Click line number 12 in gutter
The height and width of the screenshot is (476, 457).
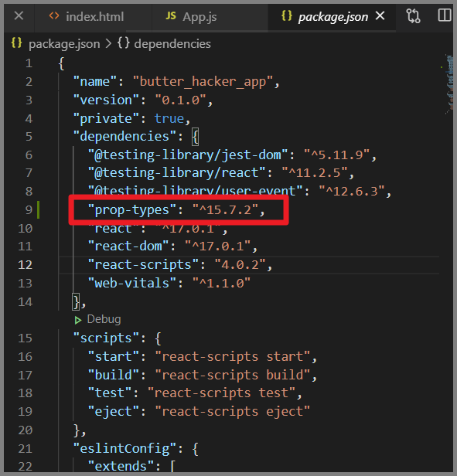tap(25, 265)
